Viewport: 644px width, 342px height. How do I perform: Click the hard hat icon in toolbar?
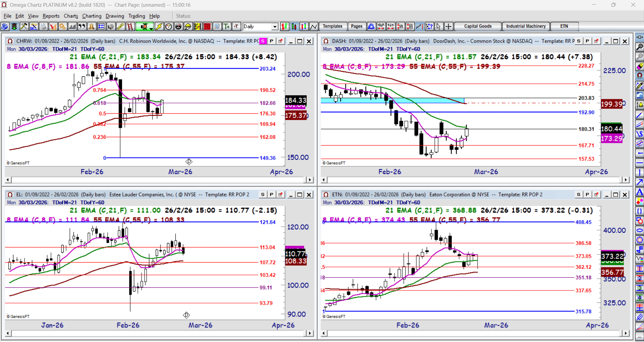coord(188,26)
